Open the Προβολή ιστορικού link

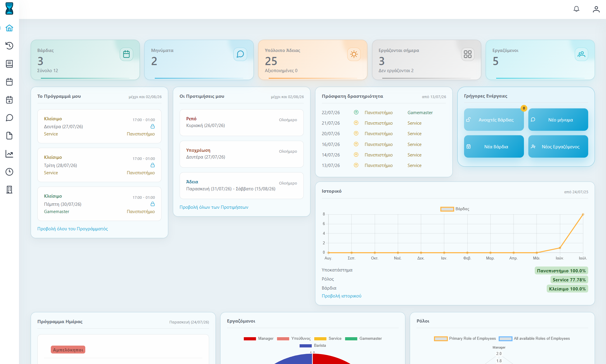coord(341,296)
